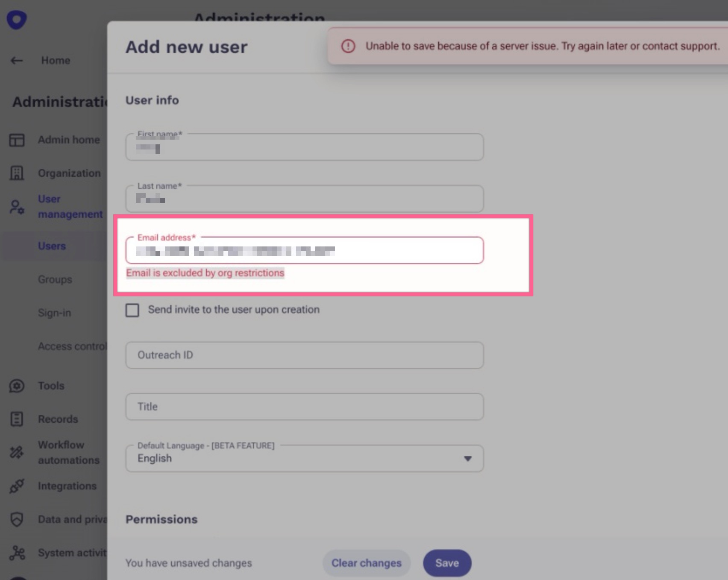Click the Clear changes button
The width and height of the screenshot is (728, 580).
pos(367,563)
